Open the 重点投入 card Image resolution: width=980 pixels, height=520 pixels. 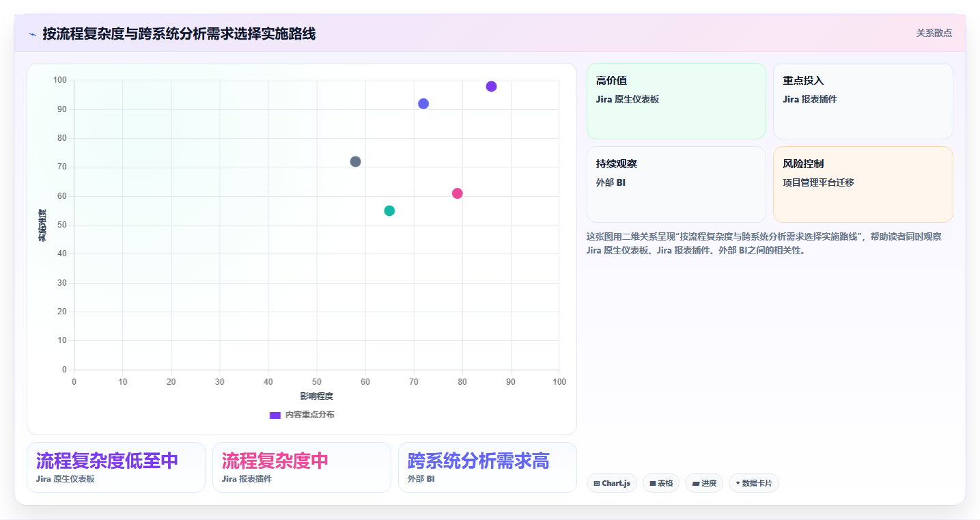[863, 101]
